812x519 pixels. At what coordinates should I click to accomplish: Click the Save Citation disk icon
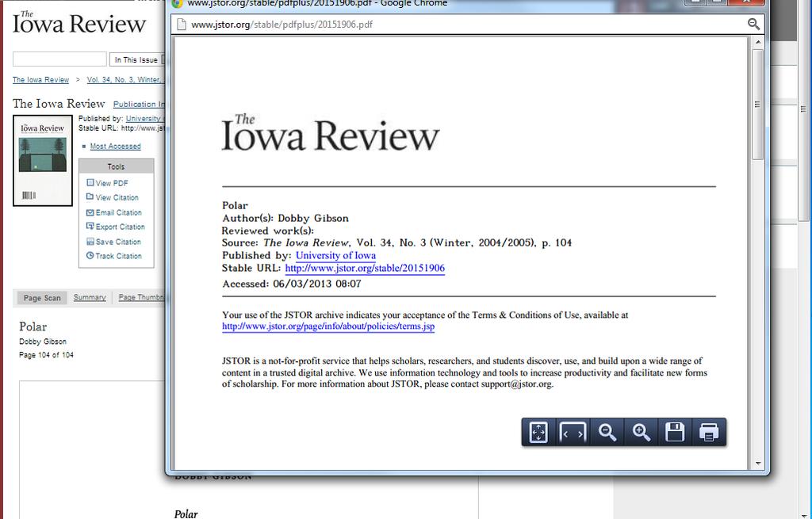click(x=90, y=241)
